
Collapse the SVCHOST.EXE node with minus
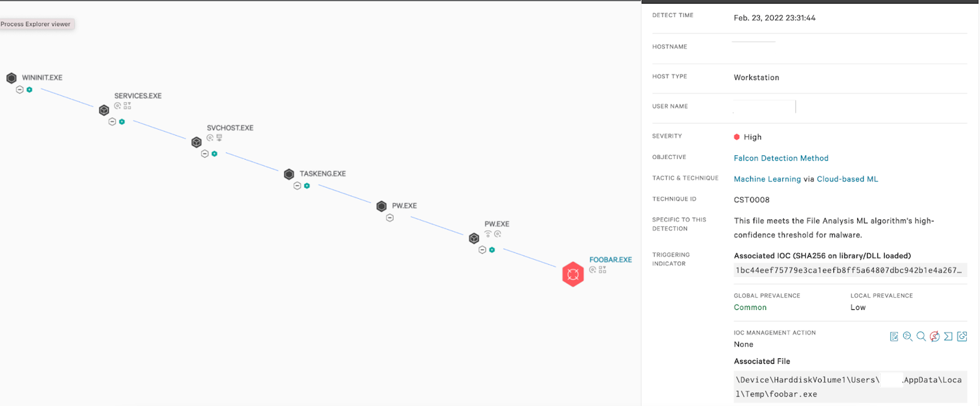click(x=205, y=153)
